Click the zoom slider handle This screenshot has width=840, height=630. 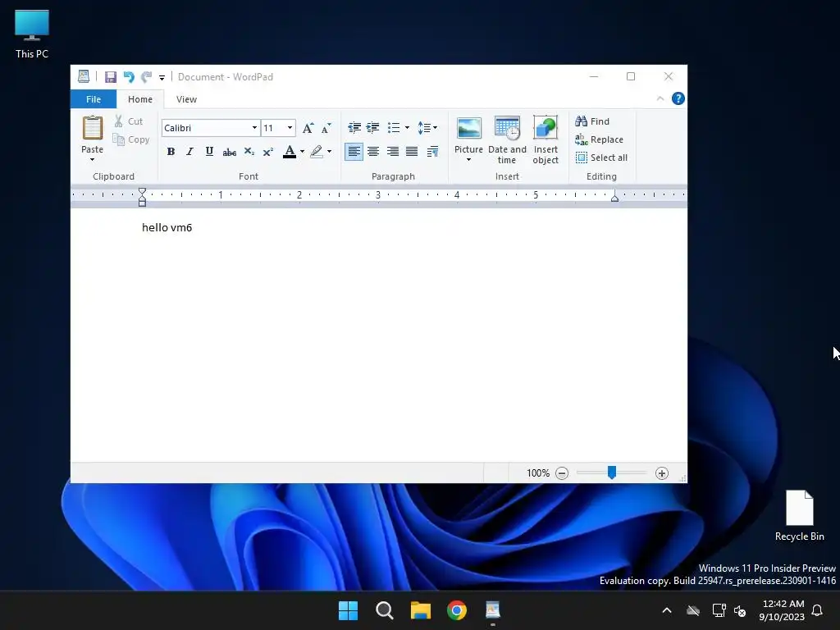[x=612, y=472]
